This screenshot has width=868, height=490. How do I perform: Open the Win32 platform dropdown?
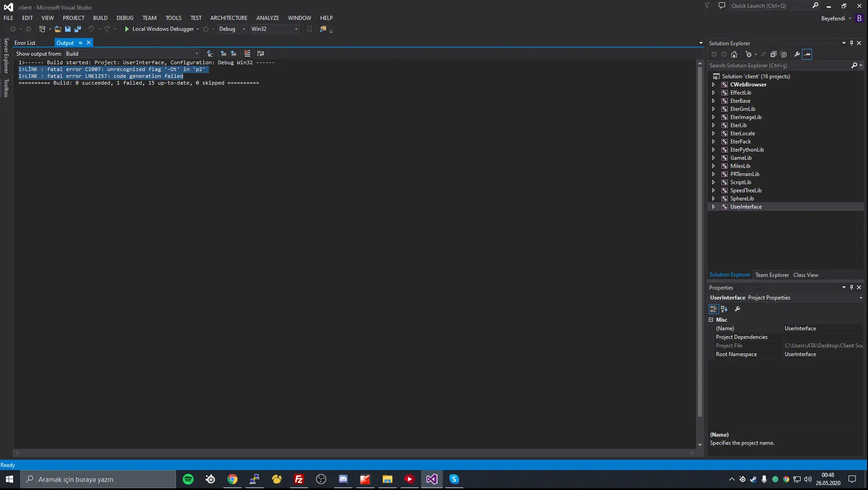275,29
